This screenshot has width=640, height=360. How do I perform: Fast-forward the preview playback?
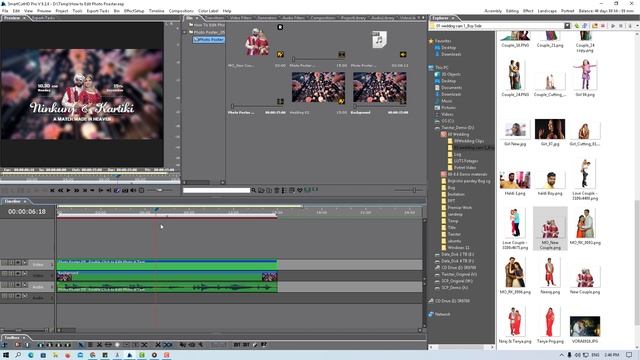(x=76, y=190)
